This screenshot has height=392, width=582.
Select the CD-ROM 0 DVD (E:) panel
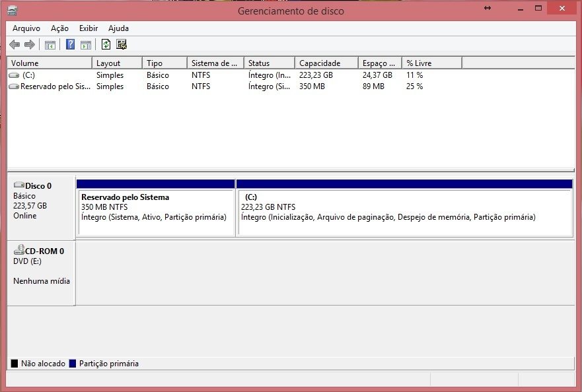point(41,273)
